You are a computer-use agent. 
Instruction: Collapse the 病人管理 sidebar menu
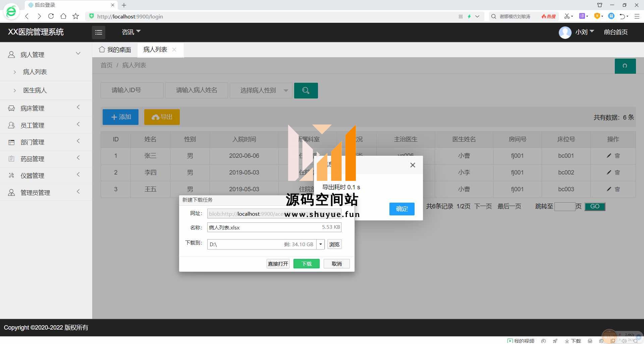[46, 54]
